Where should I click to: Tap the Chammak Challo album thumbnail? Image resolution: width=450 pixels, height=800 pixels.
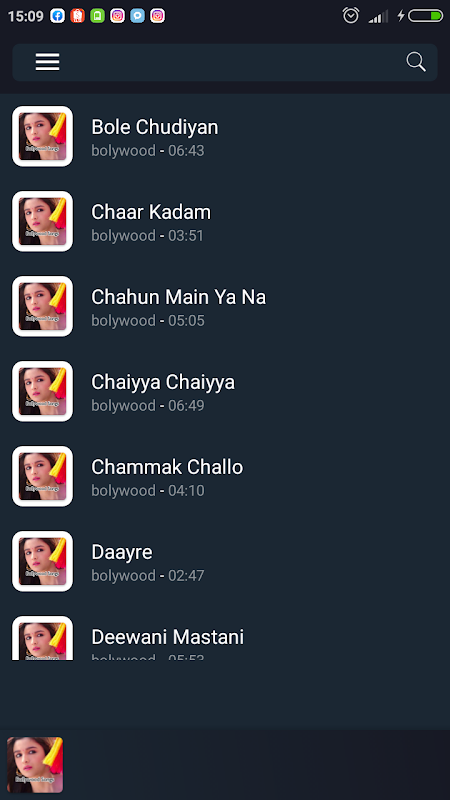pos(42,476)
